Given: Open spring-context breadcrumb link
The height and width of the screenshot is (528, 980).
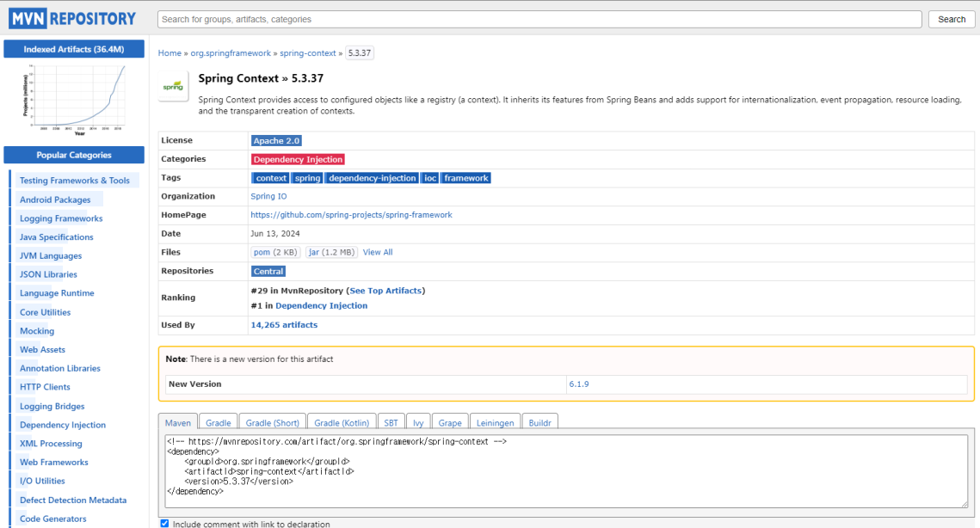Looking at the screenshot, I should [x=307, y=53].
